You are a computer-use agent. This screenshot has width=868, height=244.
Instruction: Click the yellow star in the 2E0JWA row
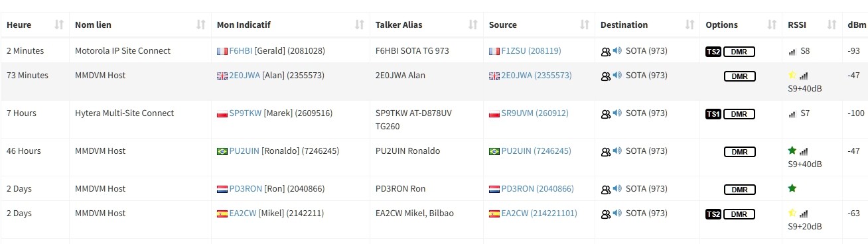coord(792,76)
